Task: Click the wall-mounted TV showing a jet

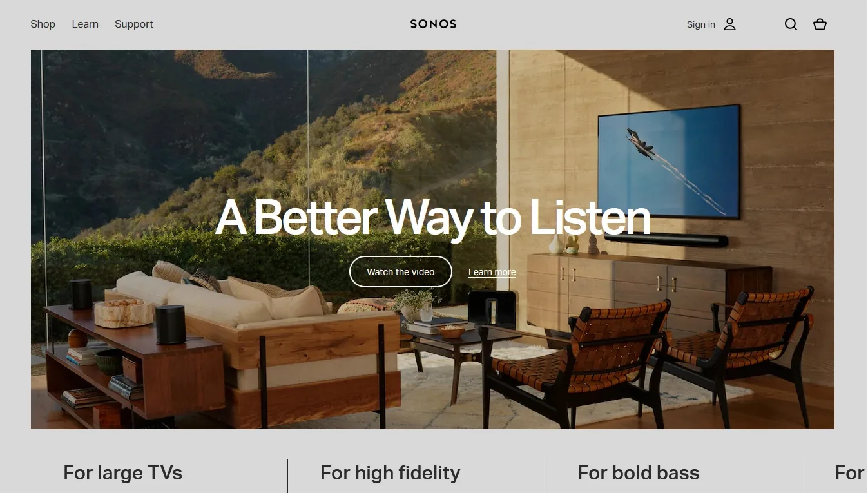Action: click(668, 161)
